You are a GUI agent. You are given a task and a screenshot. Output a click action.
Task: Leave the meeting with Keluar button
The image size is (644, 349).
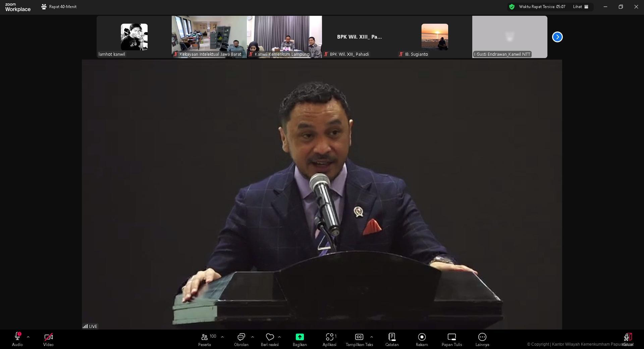tap(628, 338)
